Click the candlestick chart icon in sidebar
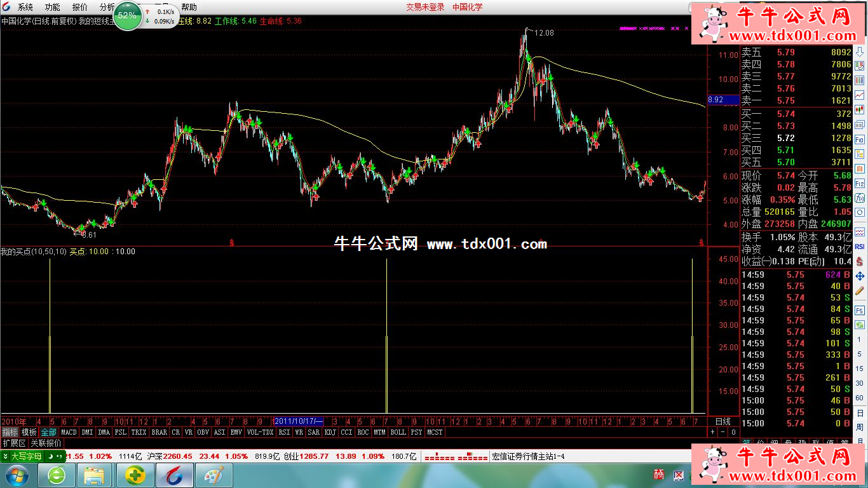868x488 pixels. [x=860, y=109]
